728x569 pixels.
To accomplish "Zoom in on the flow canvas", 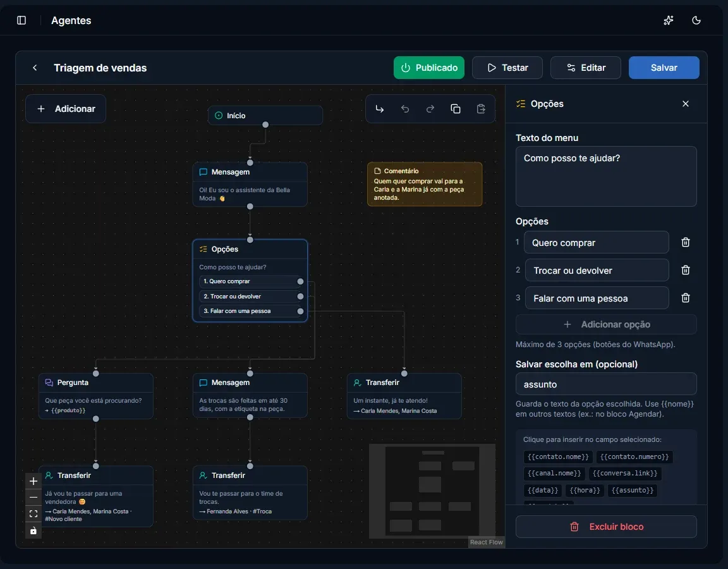I will tap(33, 481).
